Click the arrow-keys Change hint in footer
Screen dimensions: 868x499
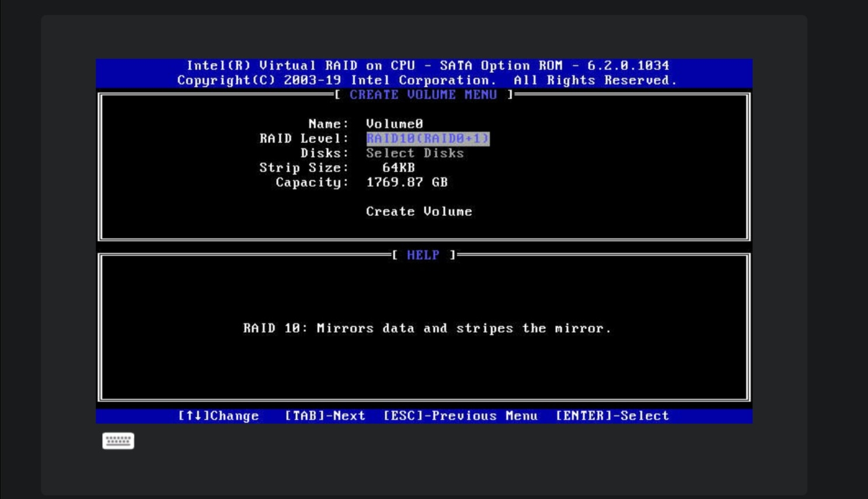218,416
